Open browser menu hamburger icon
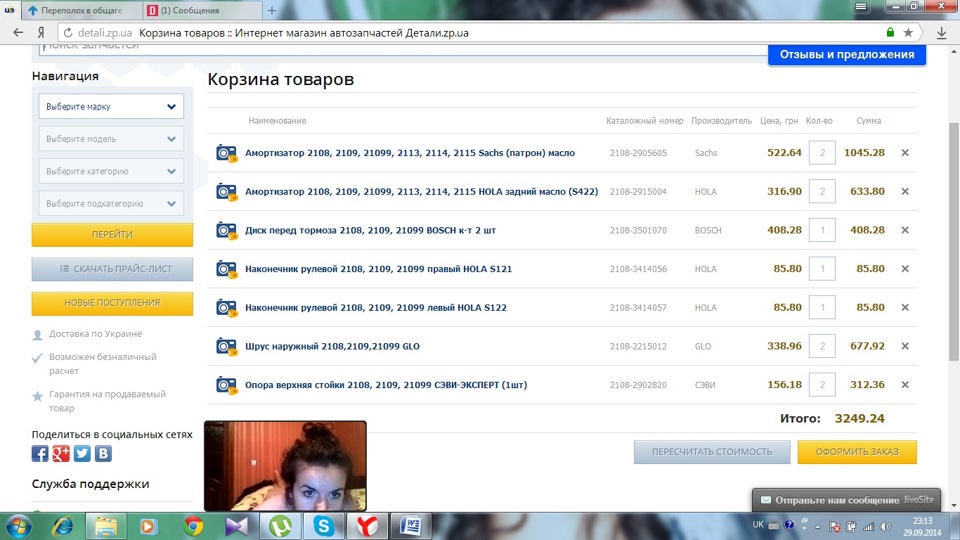 click(861, 7)
